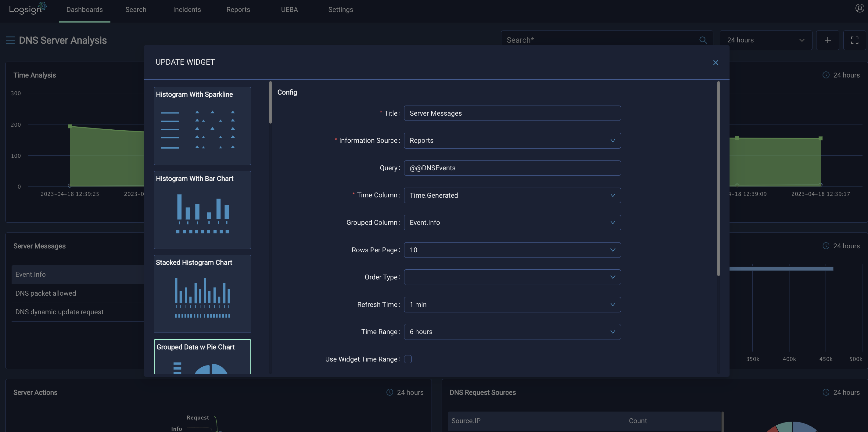Click the Query input field

pyautogui.click(x=512, y=168)
